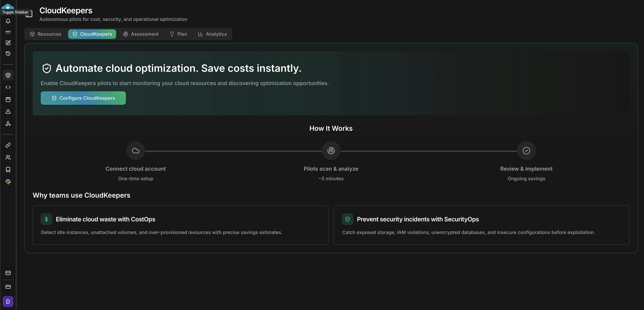Open the documentation book icon
644x310 pixels.
point(8,169)
